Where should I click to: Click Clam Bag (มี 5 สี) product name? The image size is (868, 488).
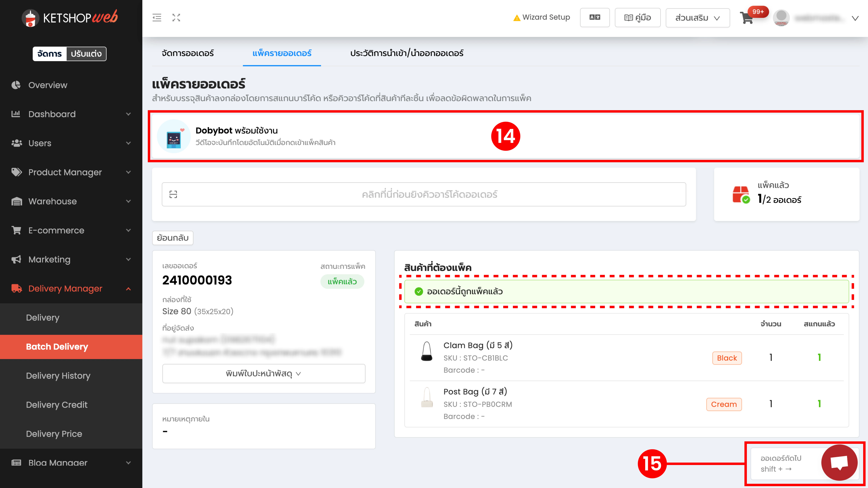coord(478,345)
